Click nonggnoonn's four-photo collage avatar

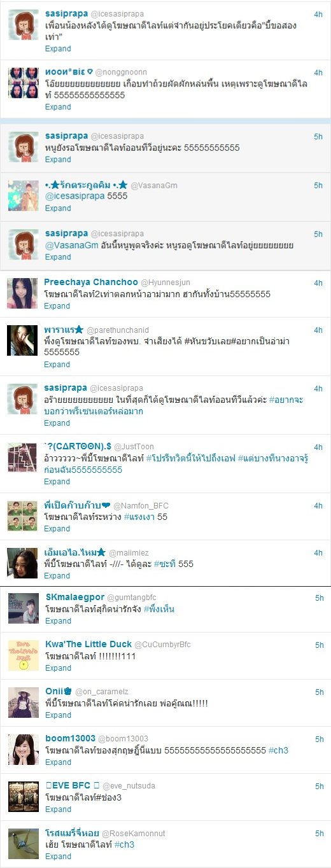click(x=24, y=83)
